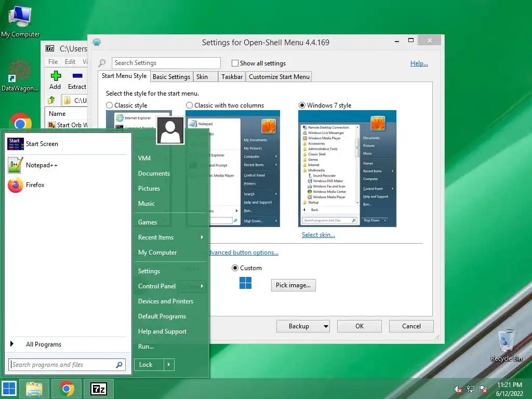The width and height of the screenshot is (532, 399).
Task: Open Chrome from the taskbar
Action: (x=66, y=389)
